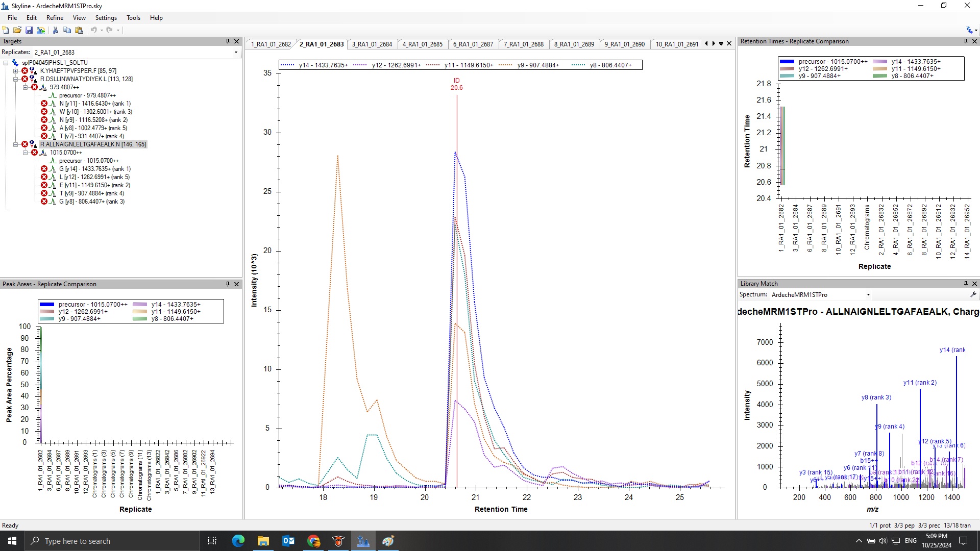Click the Cut scissors icon
This screenshot has width=980, height=551.
(x=55, y=30)
